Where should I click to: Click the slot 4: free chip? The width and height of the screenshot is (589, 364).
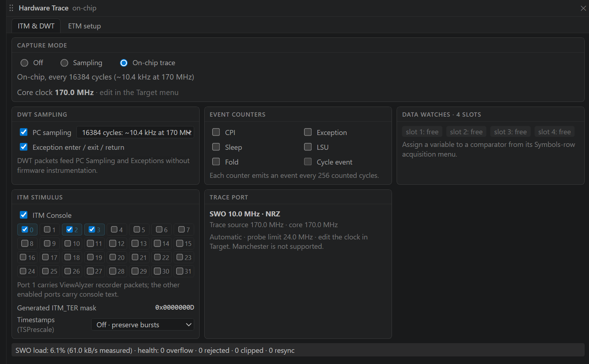coord(554,132)
